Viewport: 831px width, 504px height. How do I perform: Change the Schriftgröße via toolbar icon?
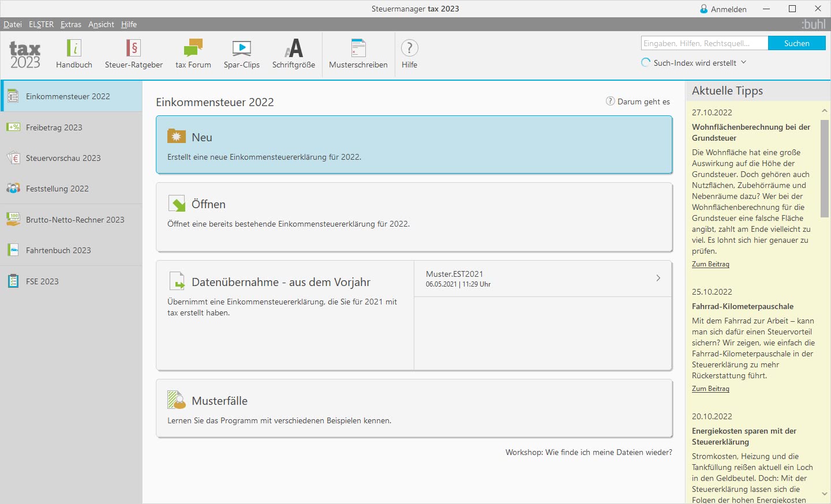pos(294,48)
